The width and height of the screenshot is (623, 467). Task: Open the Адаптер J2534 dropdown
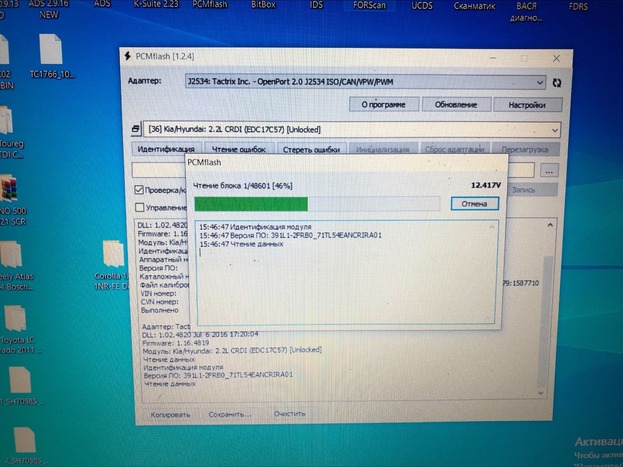pyautogui.click(x=365, y=82)
